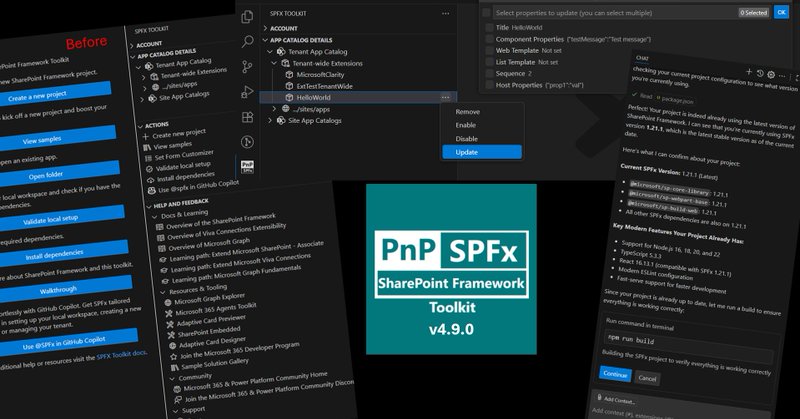Click the icon beside Sample Solution Gallery

point(174,367)
